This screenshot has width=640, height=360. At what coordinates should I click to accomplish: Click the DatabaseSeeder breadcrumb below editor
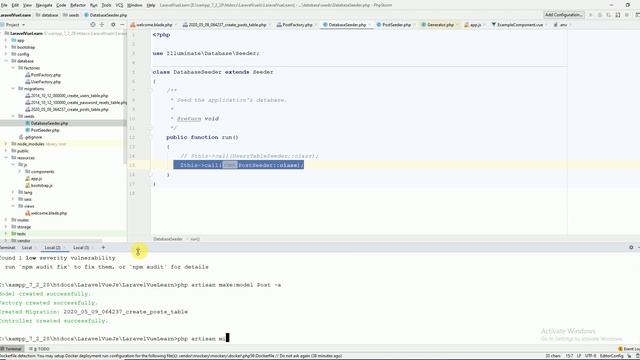tap(168, 239)
